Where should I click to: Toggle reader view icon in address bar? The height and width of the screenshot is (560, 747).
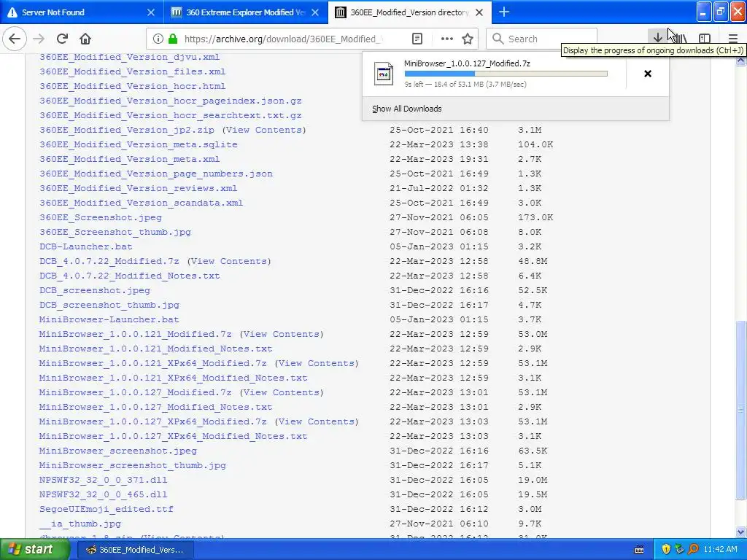(417, 39)
